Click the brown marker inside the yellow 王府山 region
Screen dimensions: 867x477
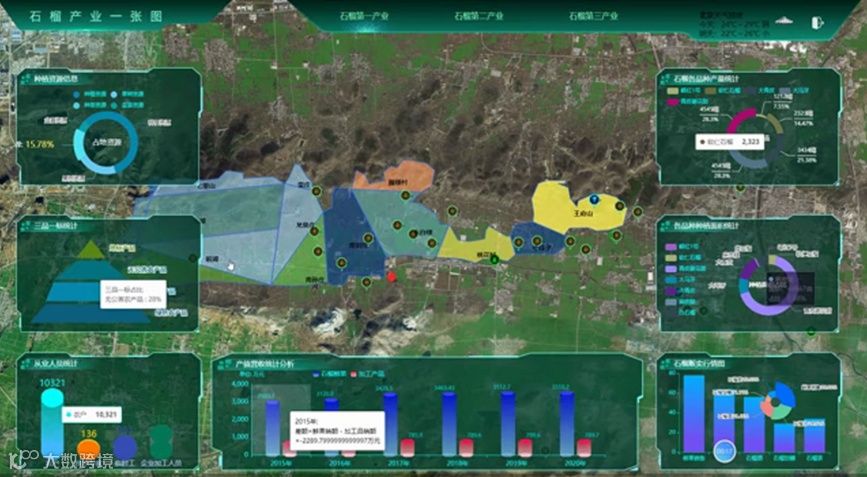pos(620,206)
